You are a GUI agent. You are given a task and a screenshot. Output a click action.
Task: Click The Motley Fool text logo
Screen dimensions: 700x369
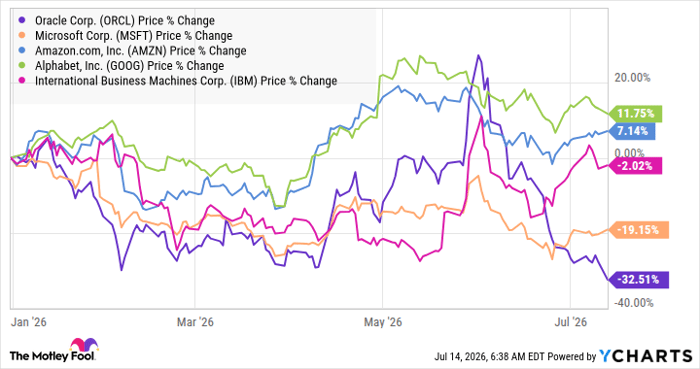point(52,356)
